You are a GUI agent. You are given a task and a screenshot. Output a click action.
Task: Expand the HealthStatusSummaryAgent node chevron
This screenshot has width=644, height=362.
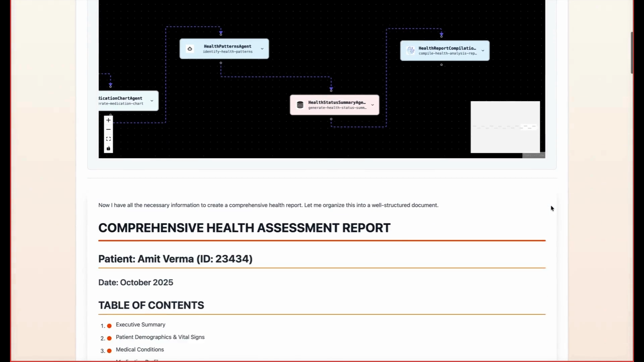[x=373, y=105]
